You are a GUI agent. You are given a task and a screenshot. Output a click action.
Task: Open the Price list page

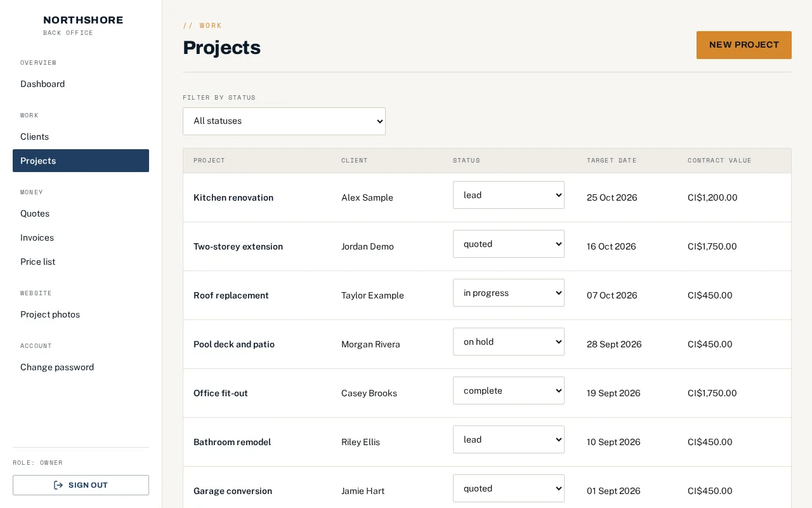pos(81,262)
